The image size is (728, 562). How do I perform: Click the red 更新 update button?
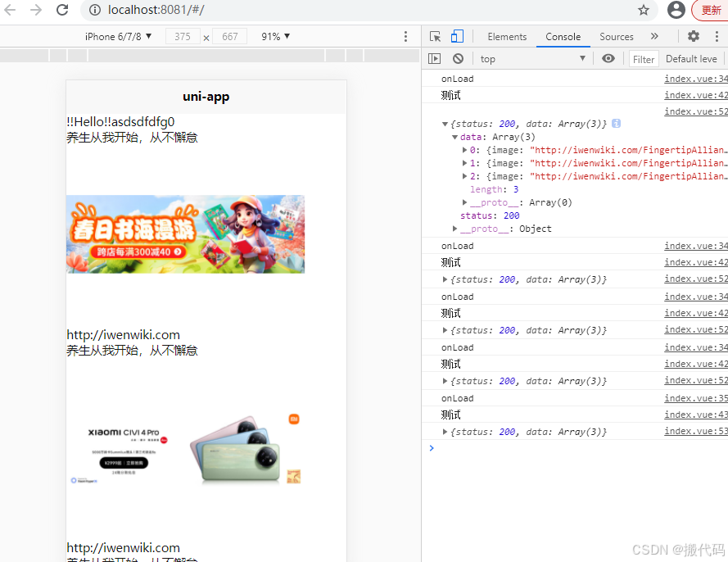pyautogui.click(x=710, y=10)
